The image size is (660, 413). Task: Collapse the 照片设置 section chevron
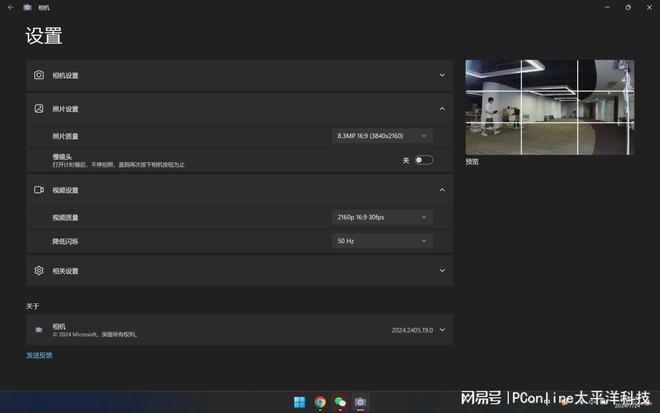(x=442, y=109)
